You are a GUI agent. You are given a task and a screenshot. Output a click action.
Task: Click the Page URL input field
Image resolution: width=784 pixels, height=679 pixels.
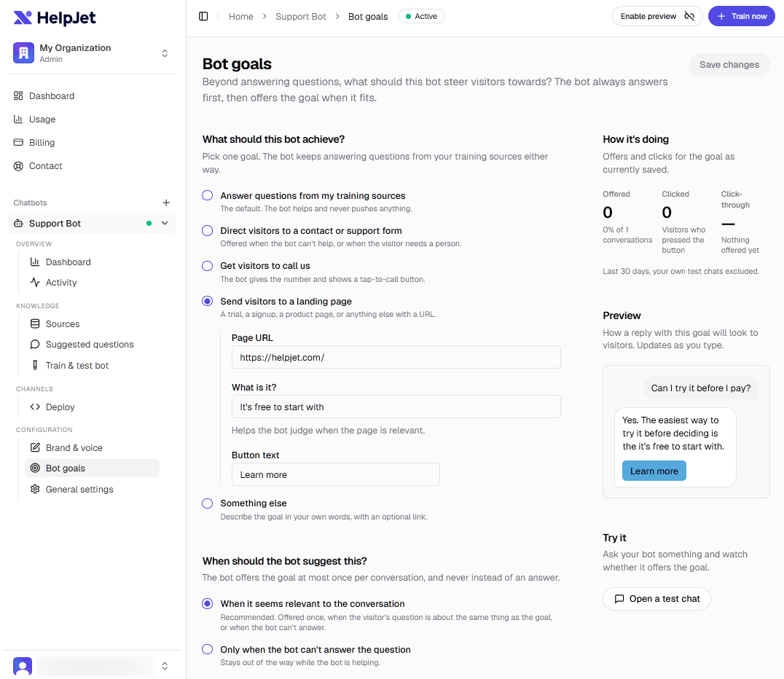point(396,358)
